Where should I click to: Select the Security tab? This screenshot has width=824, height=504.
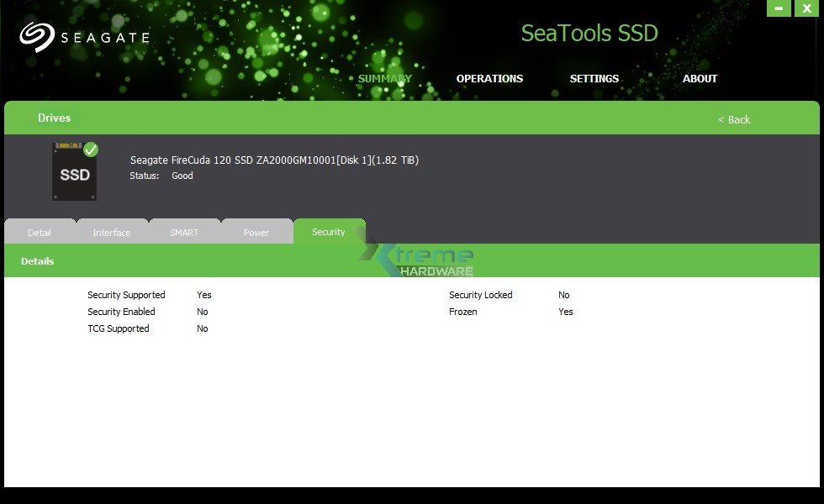329,232
